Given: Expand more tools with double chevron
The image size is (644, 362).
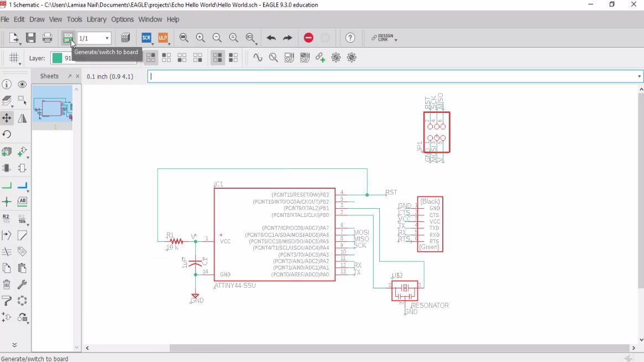Looking at the screenshot, I should click(14, 345).
